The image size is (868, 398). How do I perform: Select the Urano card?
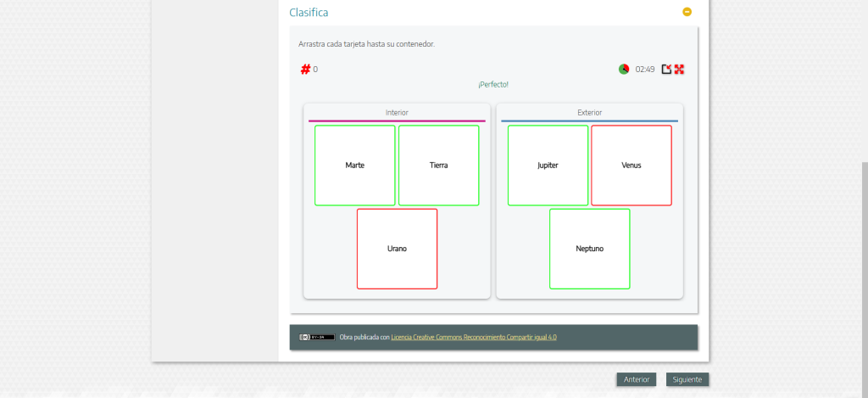tap(397, 249)
